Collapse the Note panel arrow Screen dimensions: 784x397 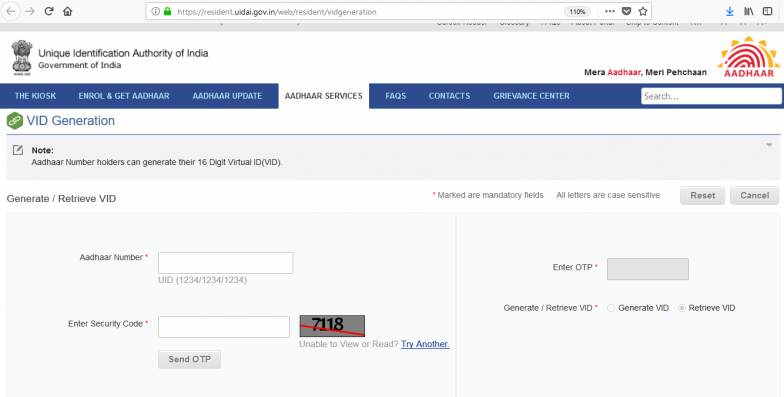point(769,145)
